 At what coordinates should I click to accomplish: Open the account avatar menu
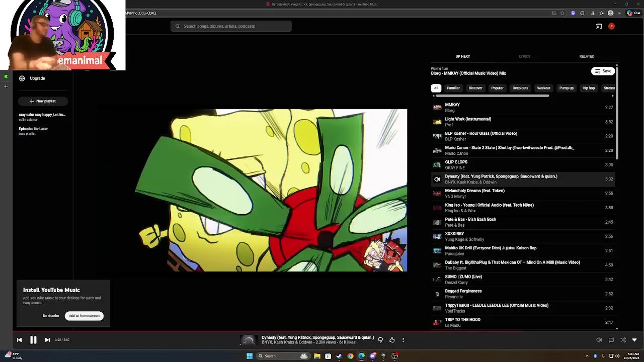611,26
